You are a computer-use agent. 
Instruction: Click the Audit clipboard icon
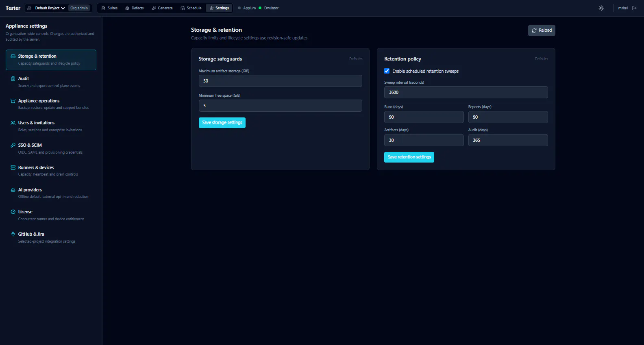pyautogui.click(x=13, y=79)
